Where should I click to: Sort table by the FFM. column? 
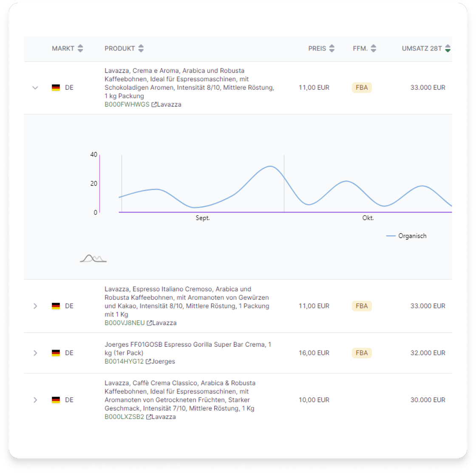374,48
